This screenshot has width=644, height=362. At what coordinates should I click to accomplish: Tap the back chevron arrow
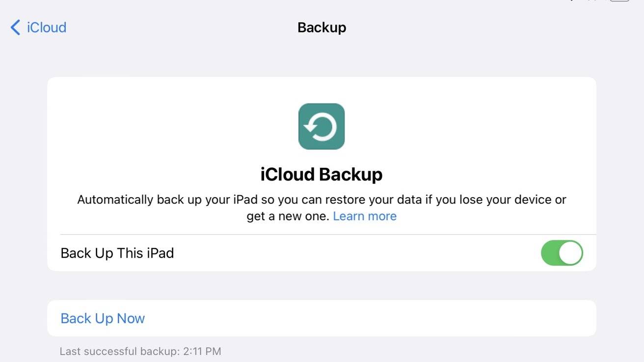point(15,27)
